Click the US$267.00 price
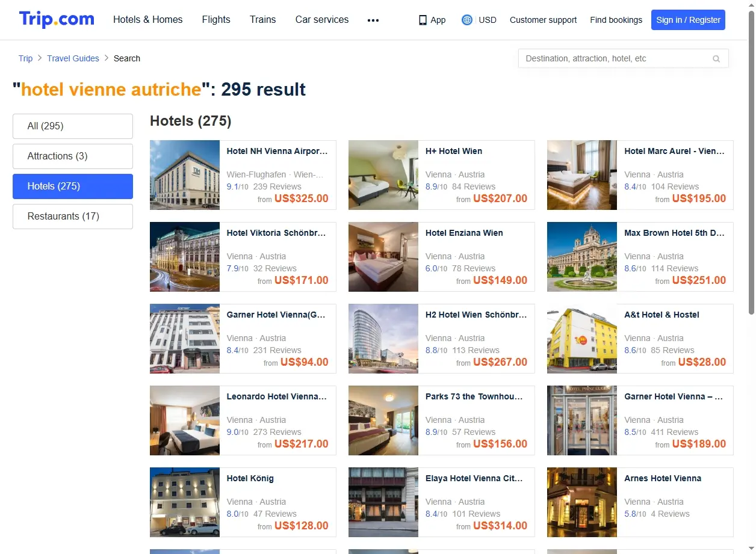 (500, 362)
